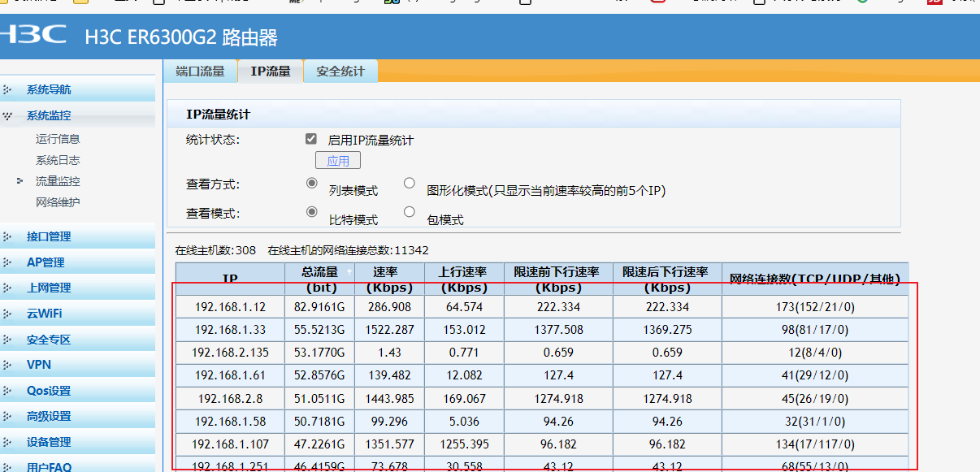The image size is (980, 472).
Task: Expand the 系统导航 sidebar section
Action: click(49, 90)
